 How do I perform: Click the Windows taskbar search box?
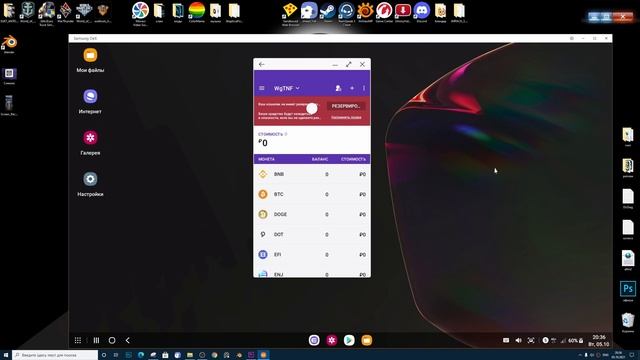pos(55,355)
